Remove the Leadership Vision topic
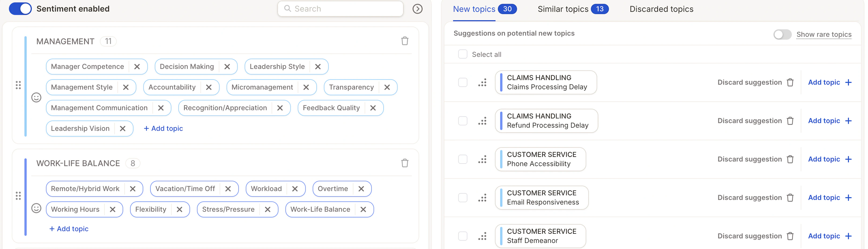The image size is (868, 249). click(123, 129)
